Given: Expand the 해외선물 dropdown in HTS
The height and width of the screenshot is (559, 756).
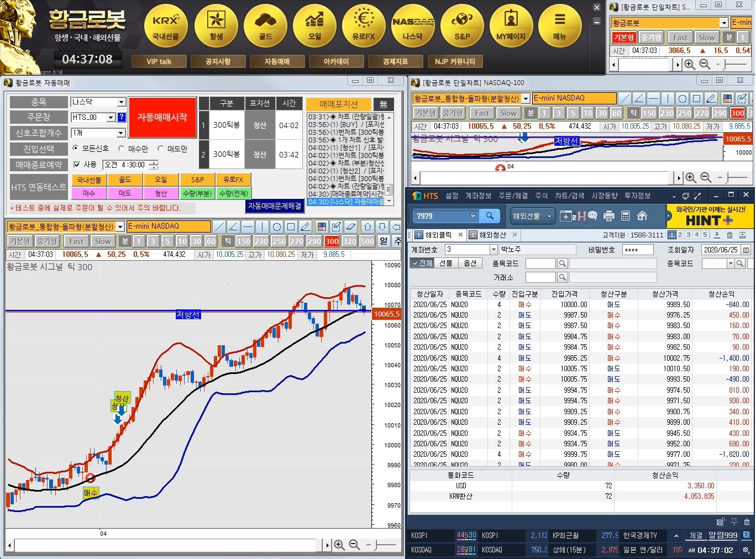Looking at the screenshot, I should pos(549,216).
